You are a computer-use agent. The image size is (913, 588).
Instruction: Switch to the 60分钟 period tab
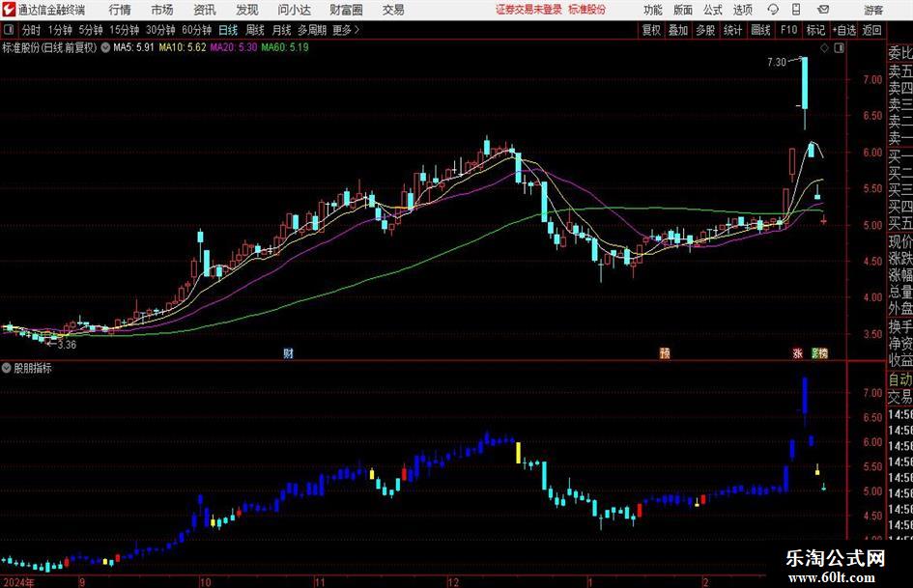[x=196, y=30]
